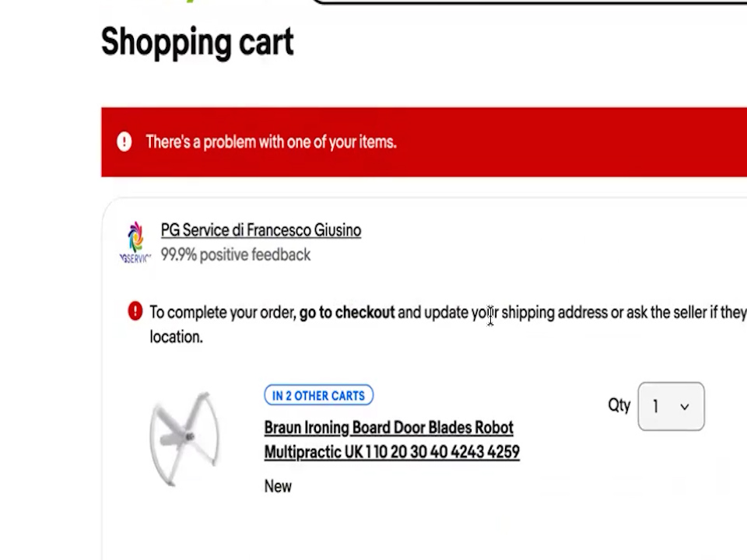Image resolution: width=747 pixels, height=560 pixels.
Task: Open the Braun blades product thumbnail
Action: pos(184,439)
